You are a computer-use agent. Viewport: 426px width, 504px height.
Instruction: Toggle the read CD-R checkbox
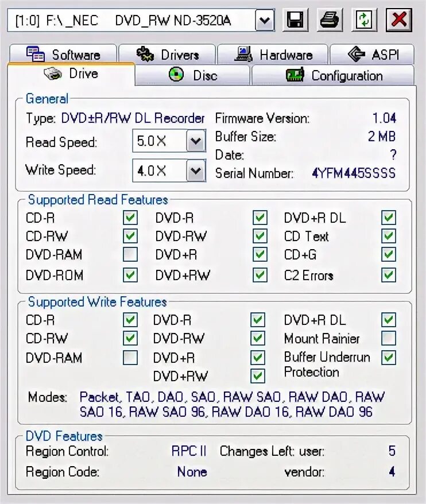(130, 218)
